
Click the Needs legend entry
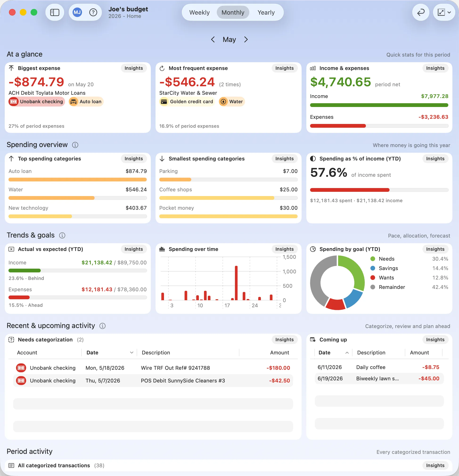click(409, 259)
